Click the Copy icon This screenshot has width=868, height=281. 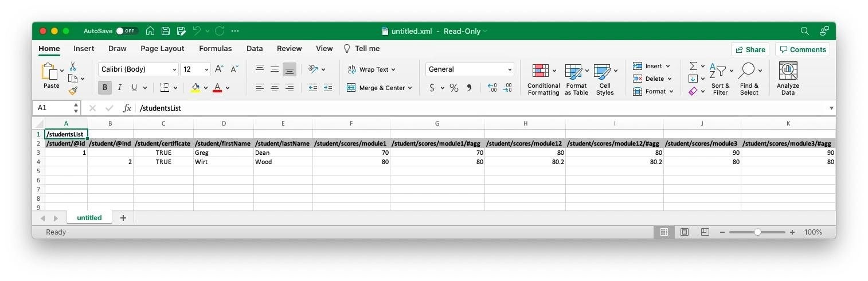pyautogui.click(x=73, y=79)
